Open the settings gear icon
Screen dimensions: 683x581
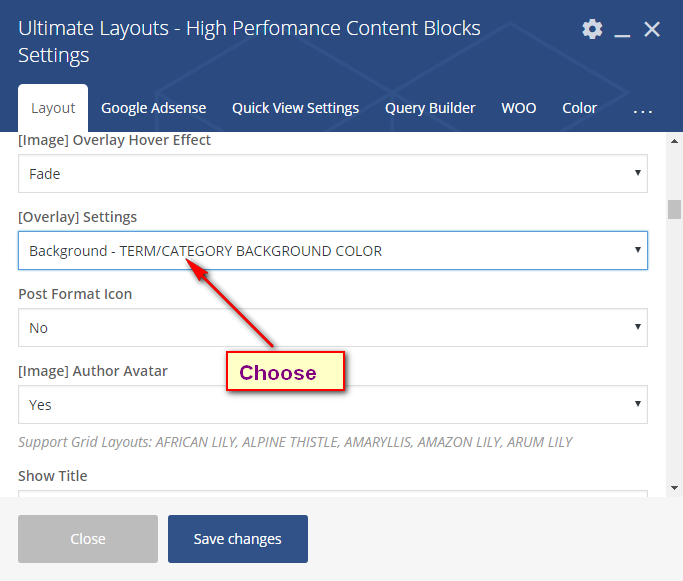pyautogui.click(x=593, y=29)
